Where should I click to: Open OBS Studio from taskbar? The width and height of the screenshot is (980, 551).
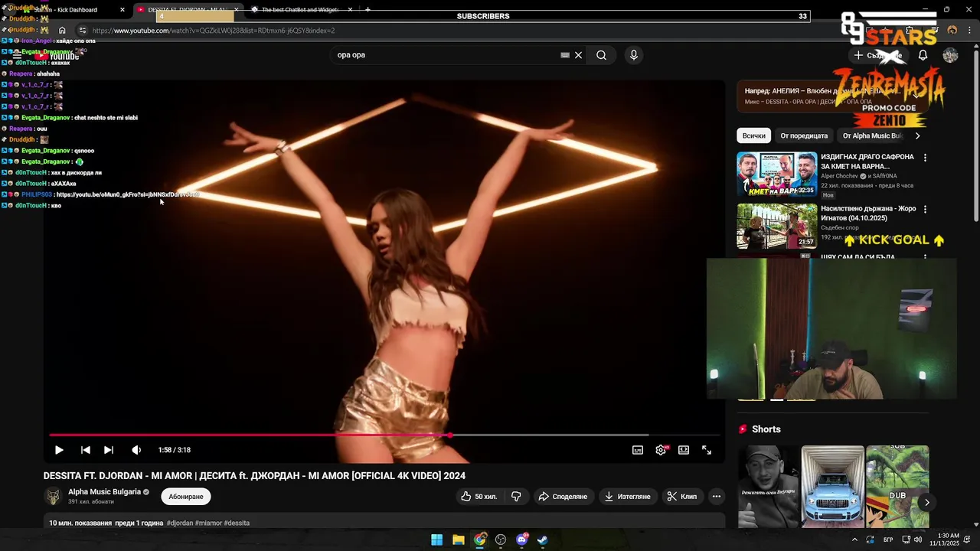[x=501, y=540]
